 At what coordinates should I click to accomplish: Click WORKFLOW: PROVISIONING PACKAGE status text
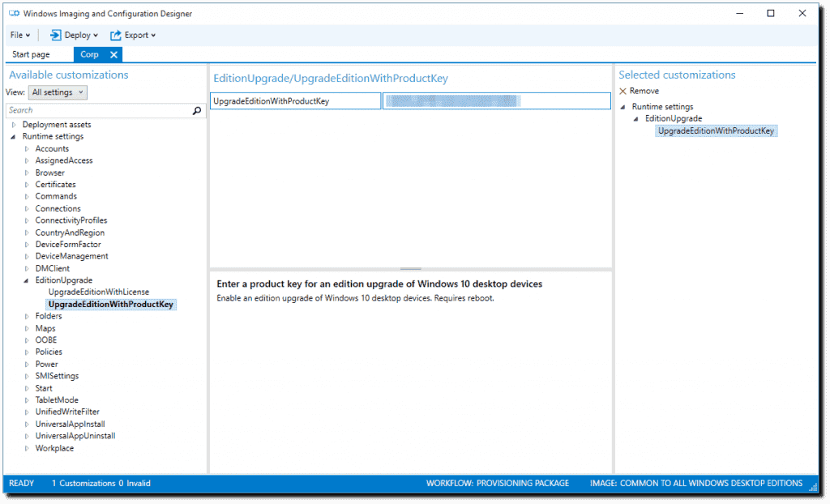coord(498,484)
